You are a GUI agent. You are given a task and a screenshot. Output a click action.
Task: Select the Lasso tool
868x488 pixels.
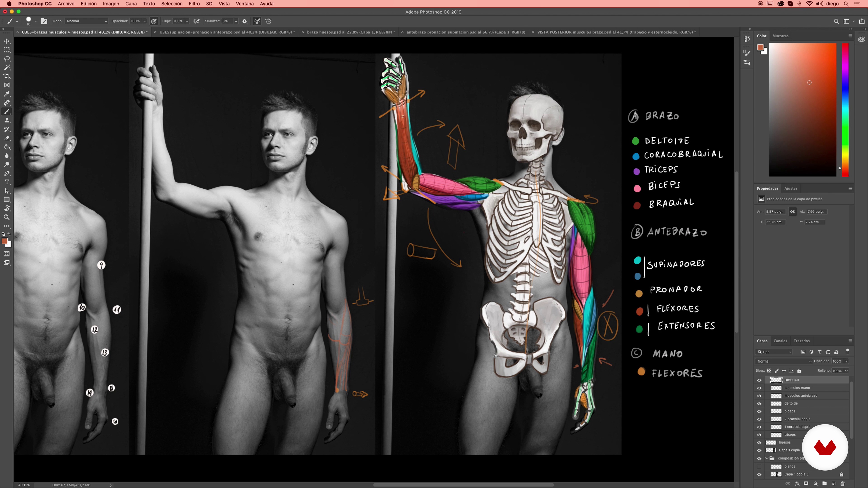point(7,59)
